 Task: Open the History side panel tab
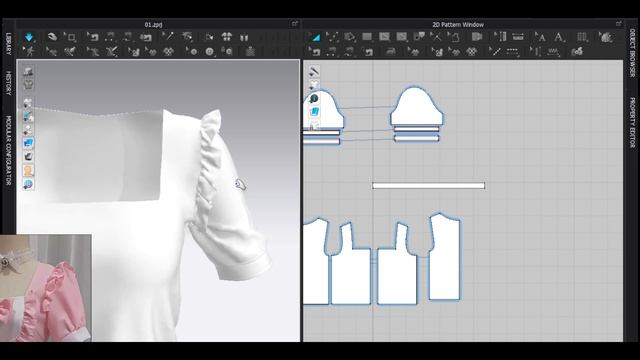click(x=8, y=83)
